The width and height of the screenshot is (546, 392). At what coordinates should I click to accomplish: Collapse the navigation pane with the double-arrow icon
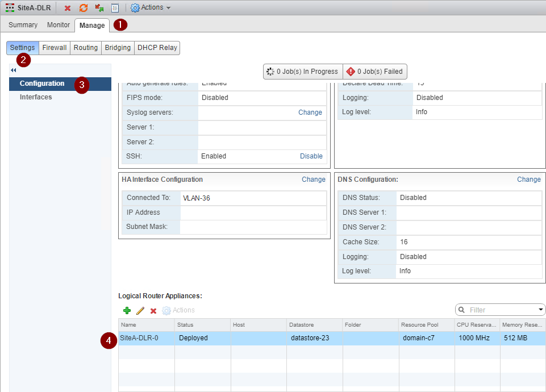(13, 70)
